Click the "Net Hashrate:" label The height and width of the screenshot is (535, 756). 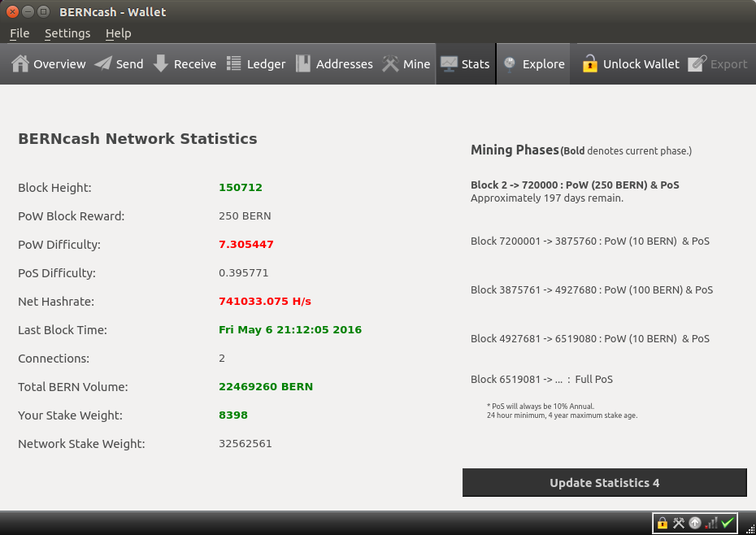[x=56, y=302]
